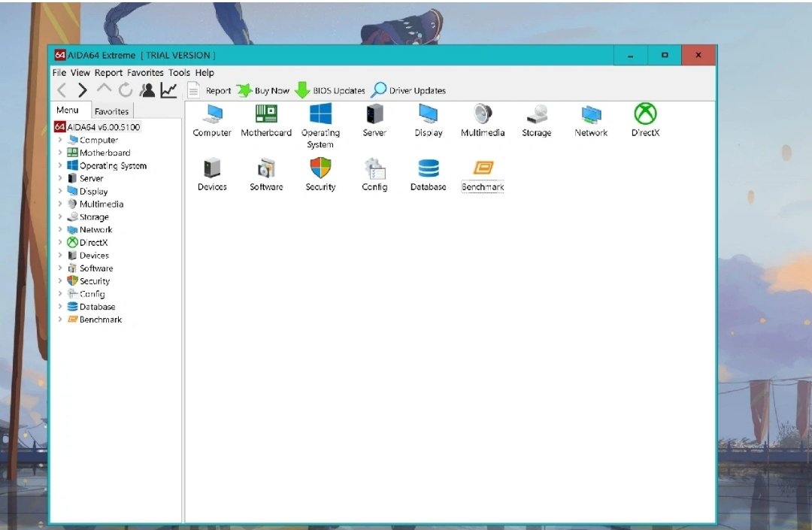The width and height of the screenshot is (812, 530).
Task: Open the Multimedia speaker icon
Action: [x=483, y=114]
